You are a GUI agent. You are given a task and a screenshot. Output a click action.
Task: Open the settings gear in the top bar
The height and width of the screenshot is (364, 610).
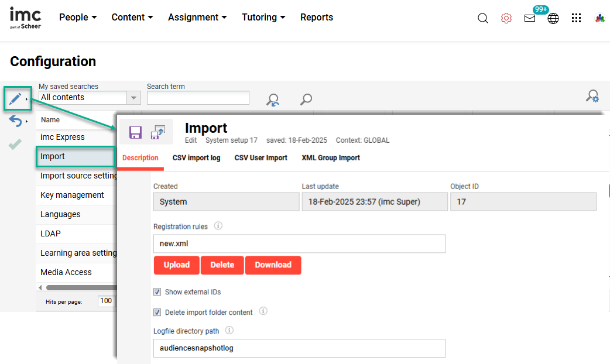[x=506, y=18]
